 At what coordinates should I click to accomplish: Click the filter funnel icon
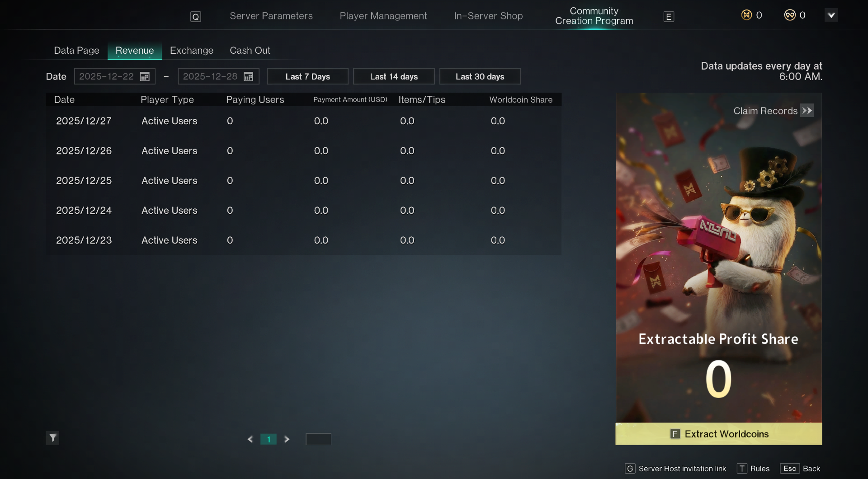pyautogui.click(x=52, y=438)
